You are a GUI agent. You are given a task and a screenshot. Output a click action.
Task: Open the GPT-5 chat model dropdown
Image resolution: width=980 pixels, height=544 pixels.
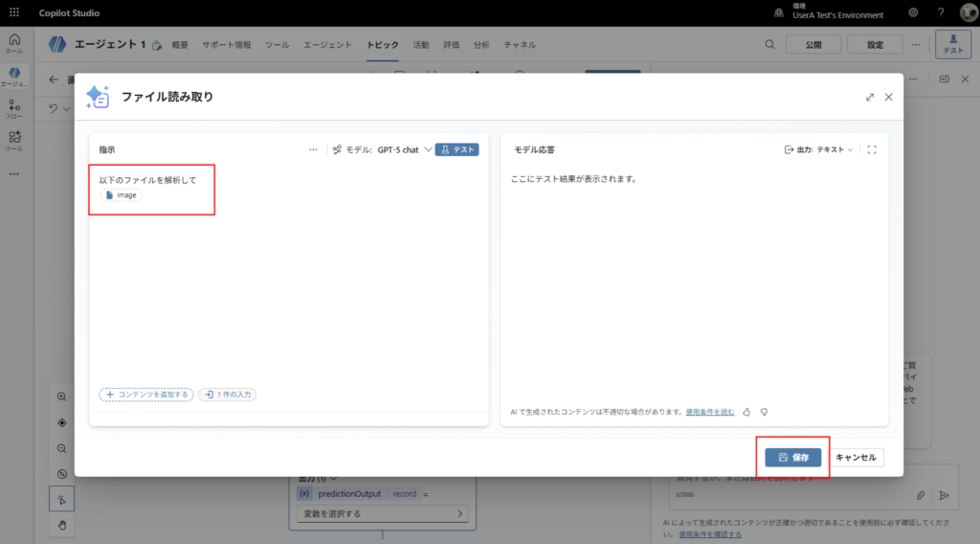coord(405,149)
